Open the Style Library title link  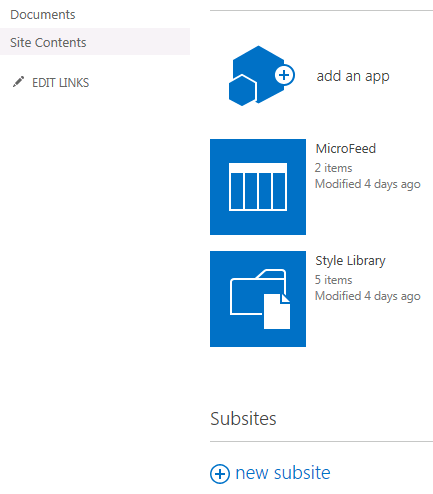(x=350, y=261)
